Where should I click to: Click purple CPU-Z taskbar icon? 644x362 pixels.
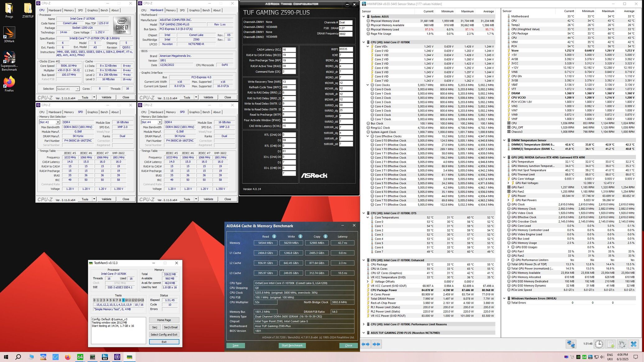[117, 357]
